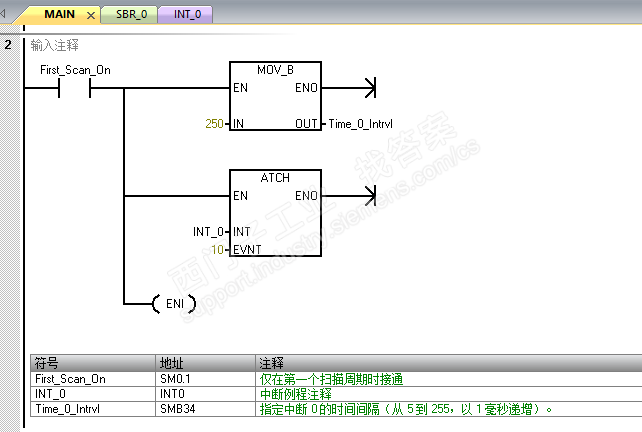Image resolution: width=642 pixels, height=432 pixels.
Task: Click the 符号 column header
Action: [x=93, y=363]
